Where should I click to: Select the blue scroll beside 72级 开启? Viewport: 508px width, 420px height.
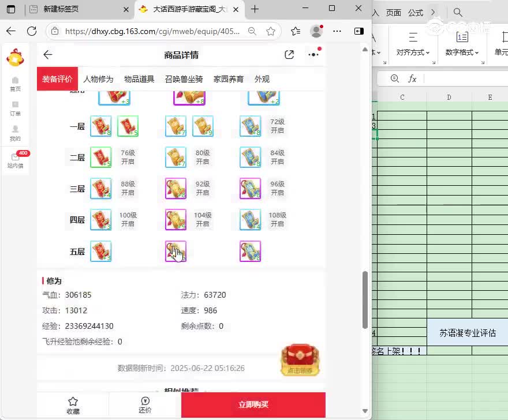pyautogui.click(x=250, y=126)
